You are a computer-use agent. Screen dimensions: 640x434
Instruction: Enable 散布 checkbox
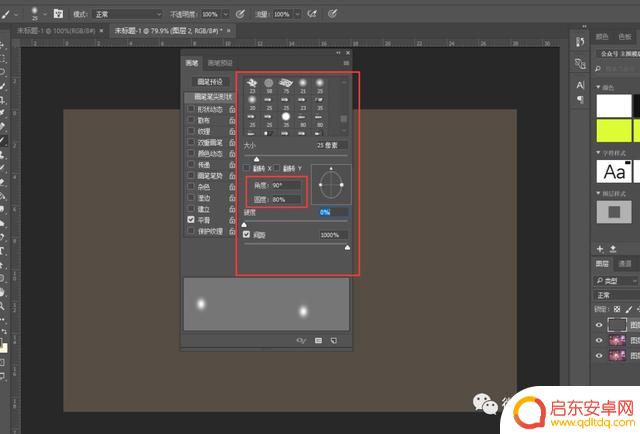[x=191, y=120]
